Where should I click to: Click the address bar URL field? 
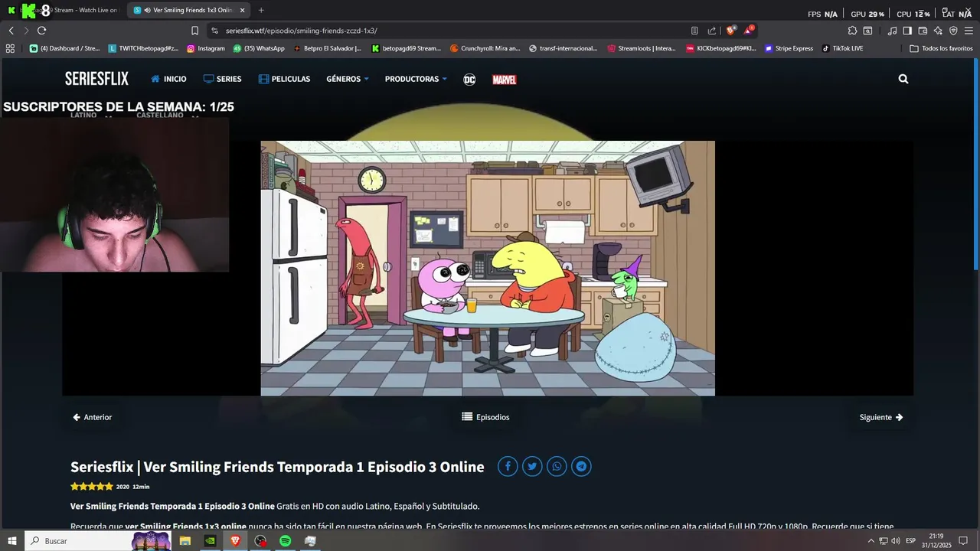pyautogui.click(x=452, y=31)
